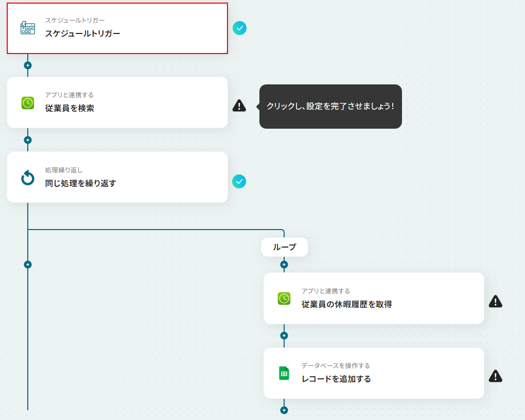Click the completed checkmark beside スケジュールトリガー
Screen dimensions: 525x420
239,28
